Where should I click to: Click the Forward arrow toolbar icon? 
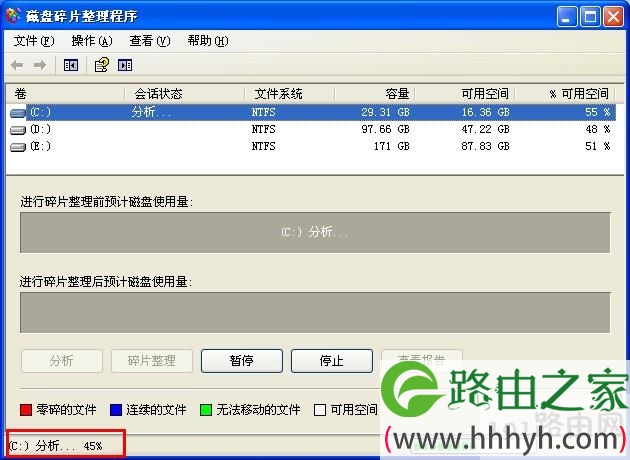[40, 65]
